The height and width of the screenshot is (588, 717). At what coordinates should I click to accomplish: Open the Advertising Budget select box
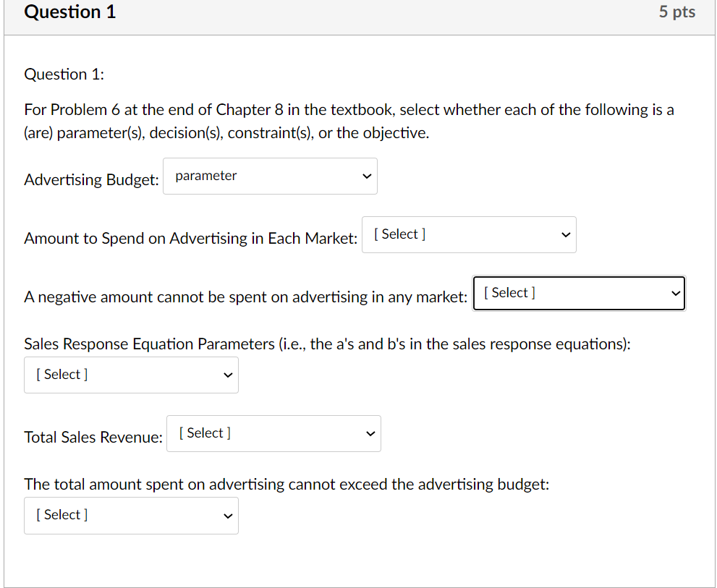coord(270,176)
